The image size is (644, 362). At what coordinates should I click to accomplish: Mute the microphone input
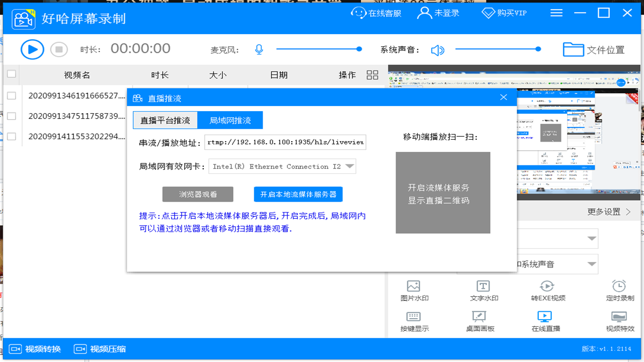click(x=259, y=49)
